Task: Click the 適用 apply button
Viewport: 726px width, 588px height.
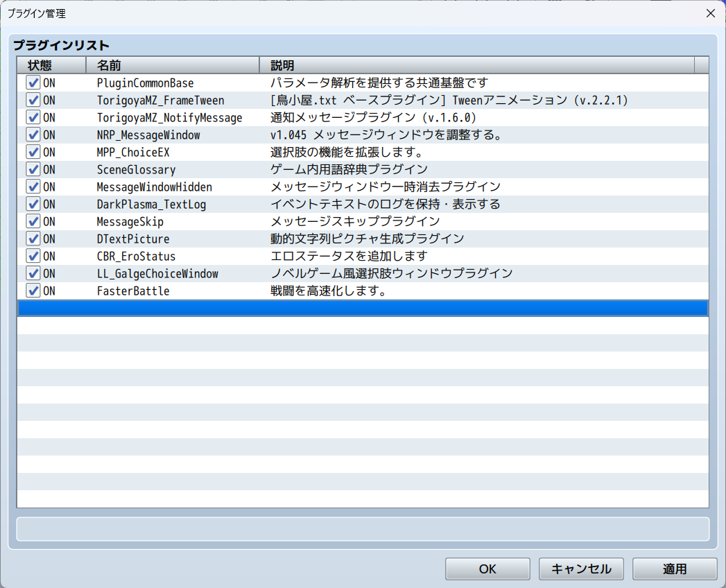Action: click(674, 569)
